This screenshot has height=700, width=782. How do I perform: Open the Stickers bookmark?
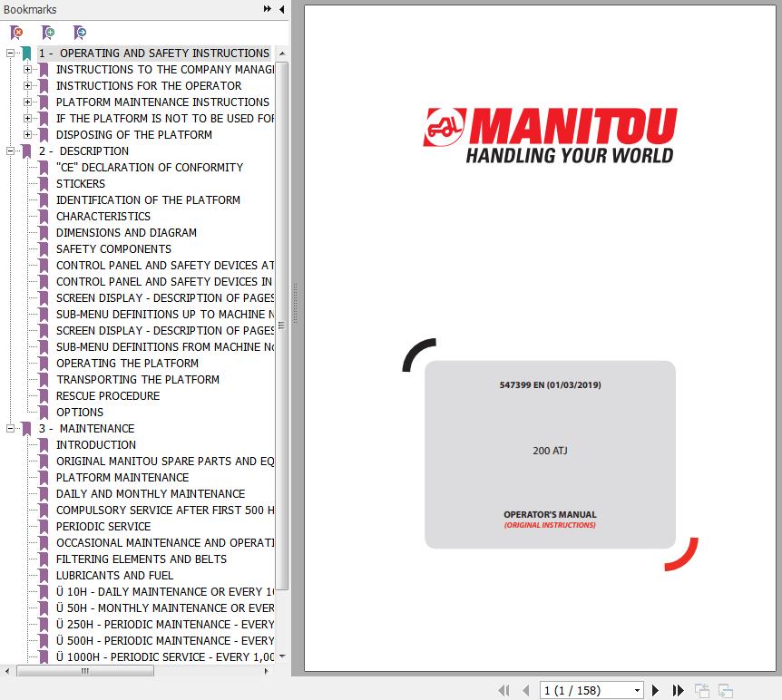(x=81, y=183)
